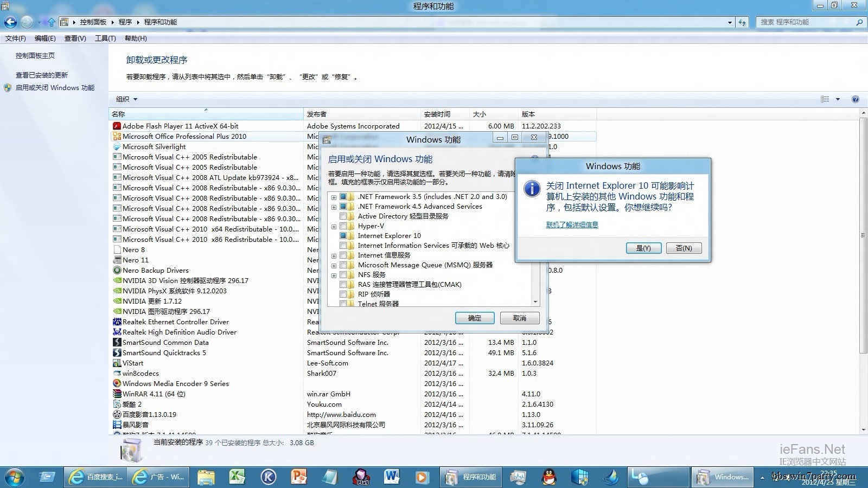Screen dimensions: 868x488
Task: Open the 文件(F) menu
Action: (x=16, y=38)
